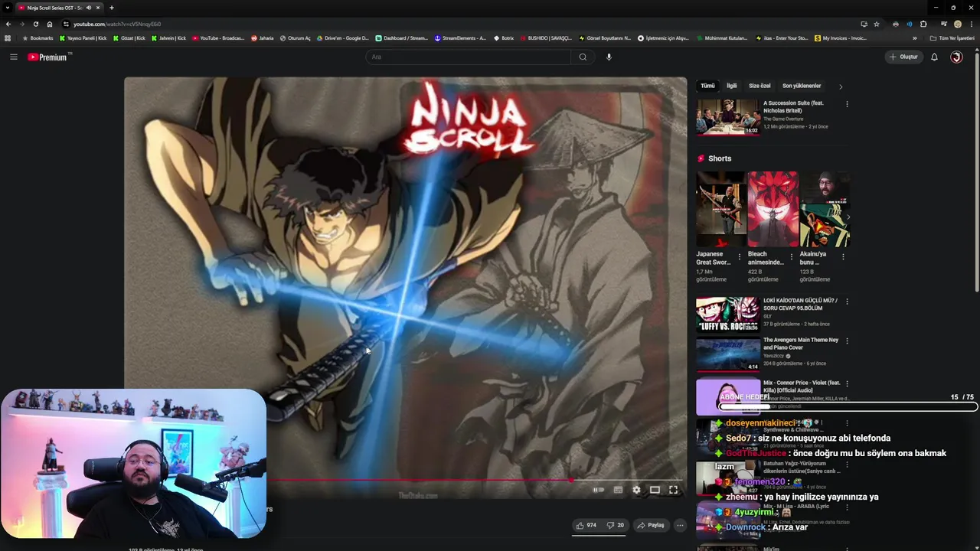
Task: Toggle autoplay switch in player
Action: tap(599, 490)
